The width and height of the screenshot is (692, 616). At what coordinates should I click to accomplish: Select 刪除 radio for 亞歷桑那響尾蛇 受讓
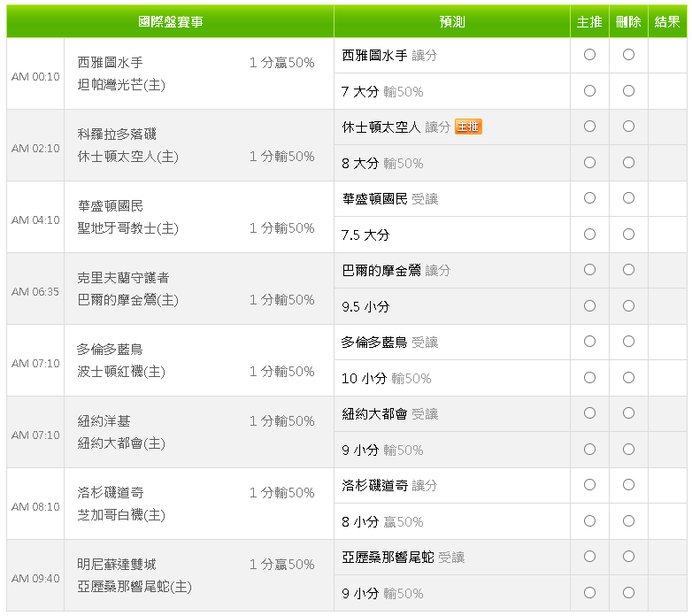[628, 557]
